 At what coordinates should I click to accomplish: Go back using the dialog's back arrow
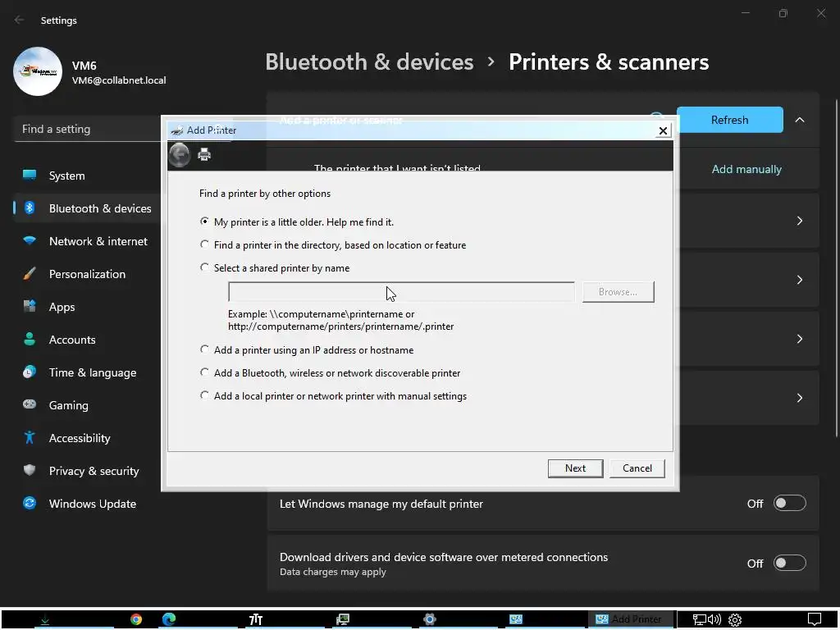[180, 155]
